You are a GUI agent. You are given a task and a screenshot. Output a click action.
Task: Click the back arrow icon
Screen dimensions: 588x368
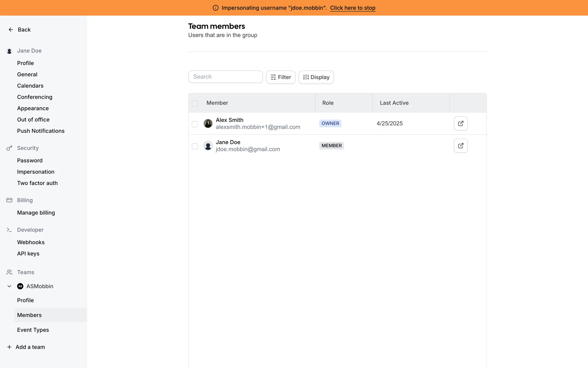click(x=11, y=30)
